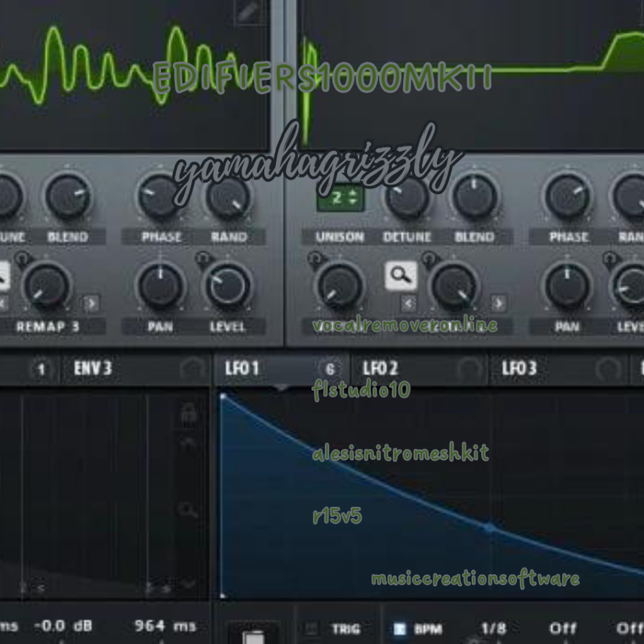Click the left oscillator green waveform display

pos(135,74)
